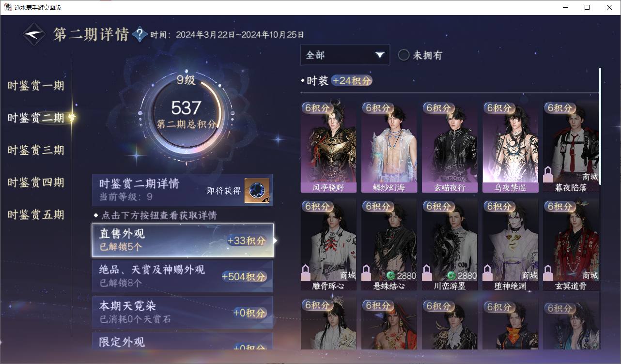Image resolution: width=621 pixels, height=364 pixels.
Task: Click jade currency icon on 悬蛛结心
Action: (390, 275)
